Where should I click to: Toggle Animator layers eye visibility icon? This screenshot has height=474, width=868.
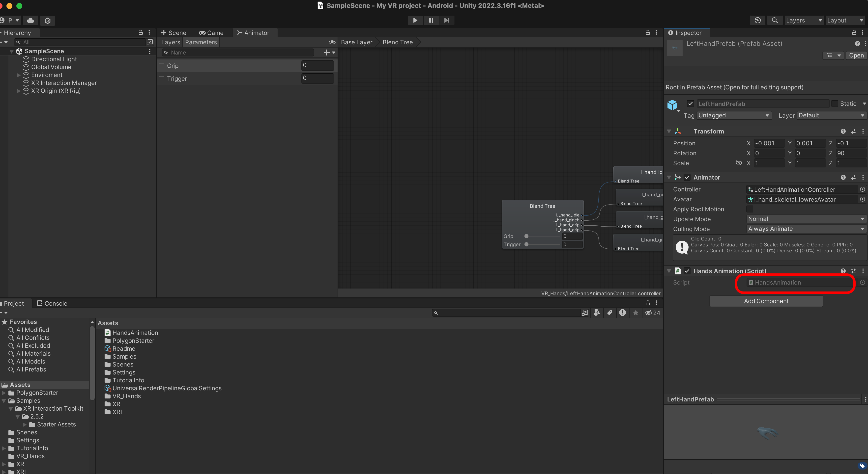pyautogui.click(x=332, y=42)
